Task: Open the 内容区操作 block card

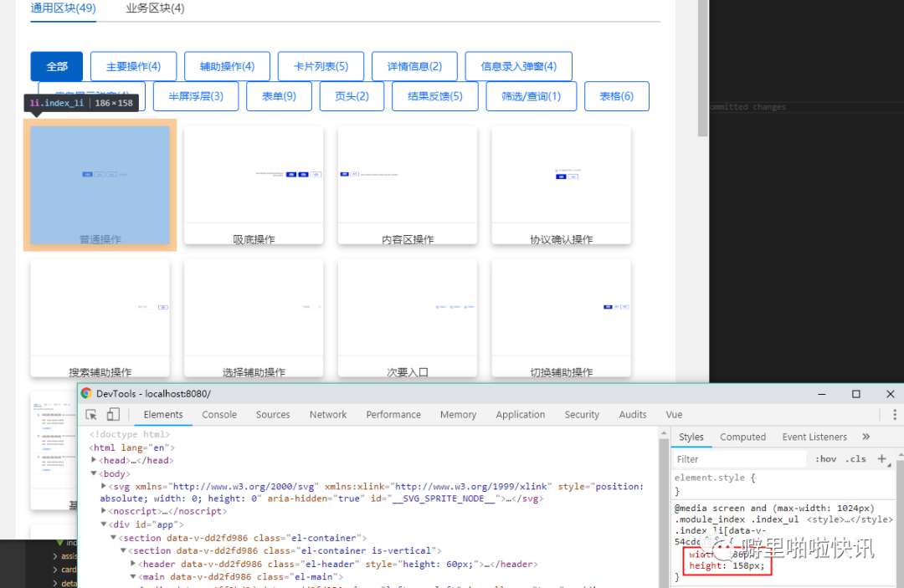Action: tap(408, 185)
